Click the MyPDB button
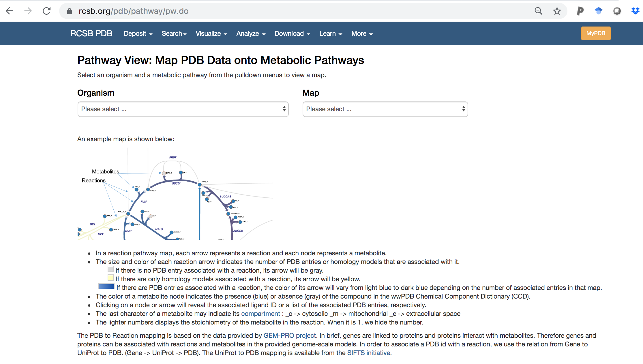The image size is (643, 364). point(595,33)
